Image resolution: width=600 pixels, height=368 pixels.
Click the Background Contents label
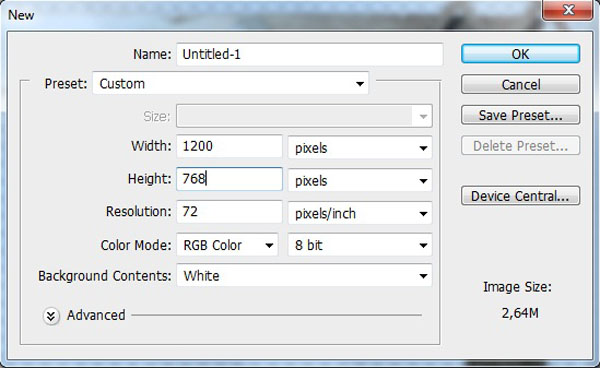click(x=104, y=276)
